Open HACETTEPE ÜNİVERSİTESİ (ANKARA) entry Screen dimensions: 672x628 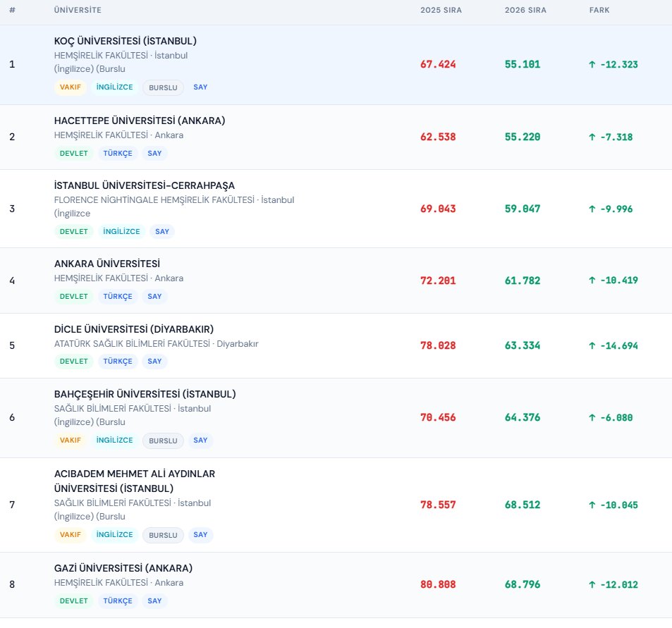(140, 121)
